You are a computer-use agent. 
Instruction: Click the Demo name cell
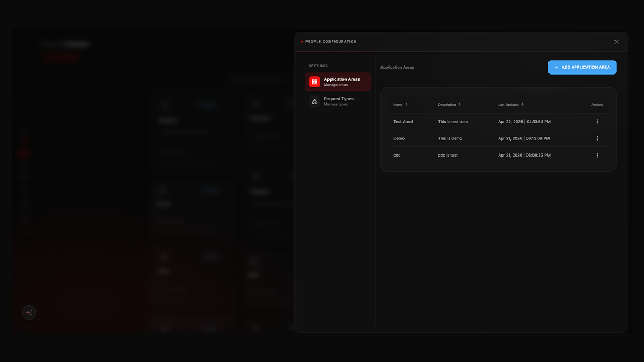coord(399,138)
